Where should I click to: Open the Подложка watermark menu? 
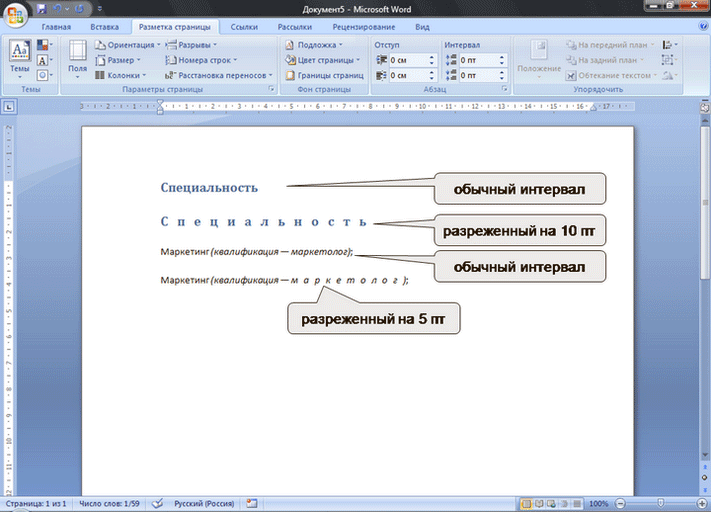pyautogui.click(x=313, y=45)
